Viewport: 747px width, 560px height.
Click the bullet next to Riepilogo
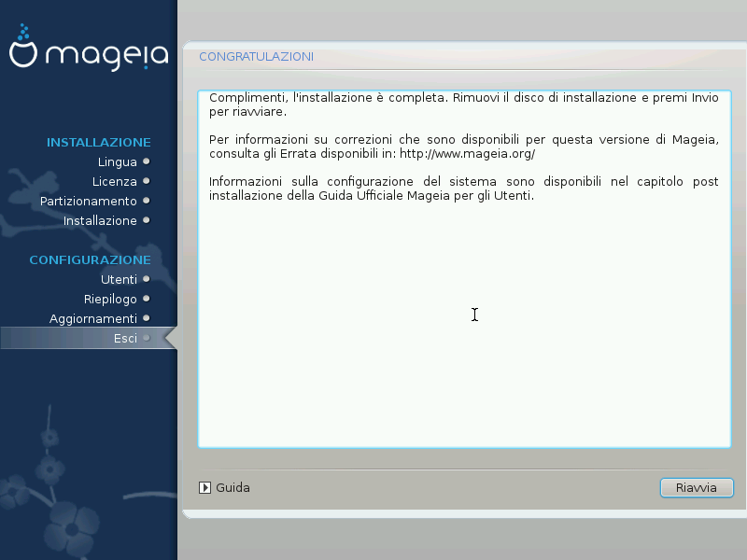[147, 299]
